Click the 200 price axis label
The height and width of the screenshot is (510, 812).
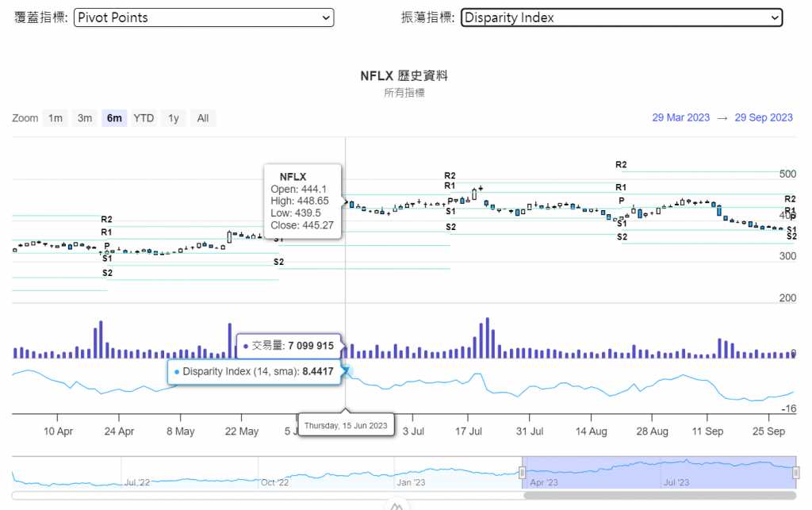(787, 297)
